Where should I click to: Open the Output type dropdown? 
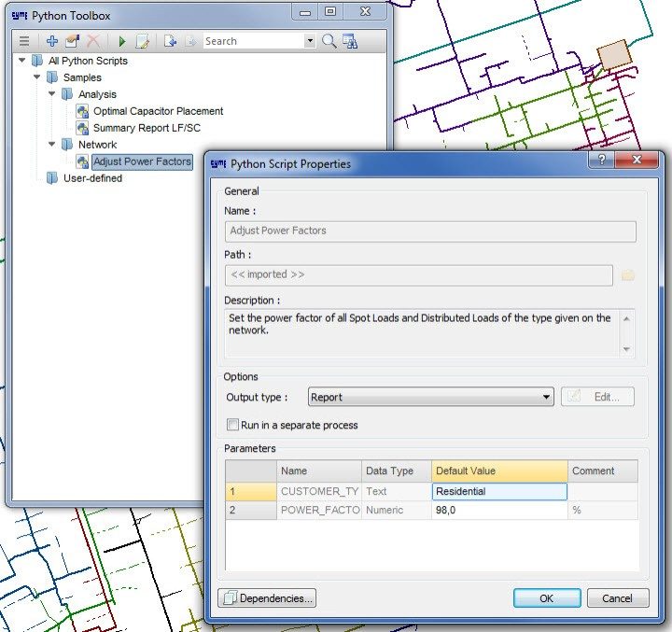[x=547, y=397]
